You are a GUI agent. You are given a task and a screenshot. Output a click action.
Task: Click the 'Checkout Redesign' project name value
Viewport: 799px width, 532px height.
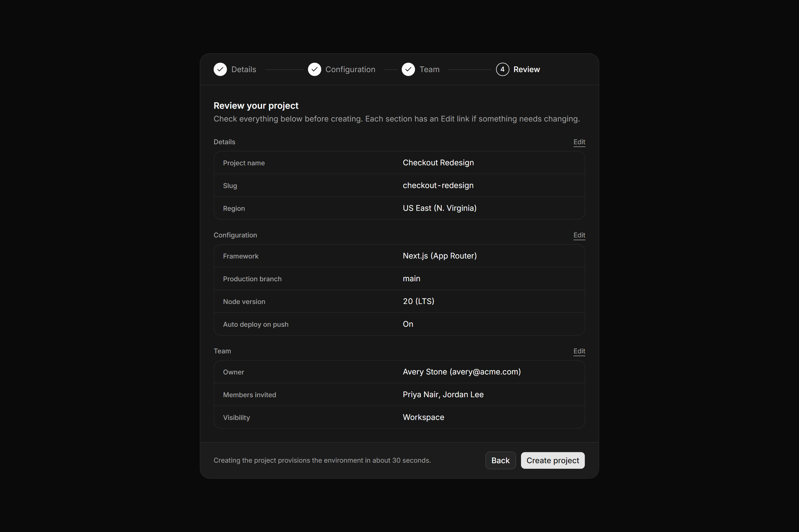point(438,163)
